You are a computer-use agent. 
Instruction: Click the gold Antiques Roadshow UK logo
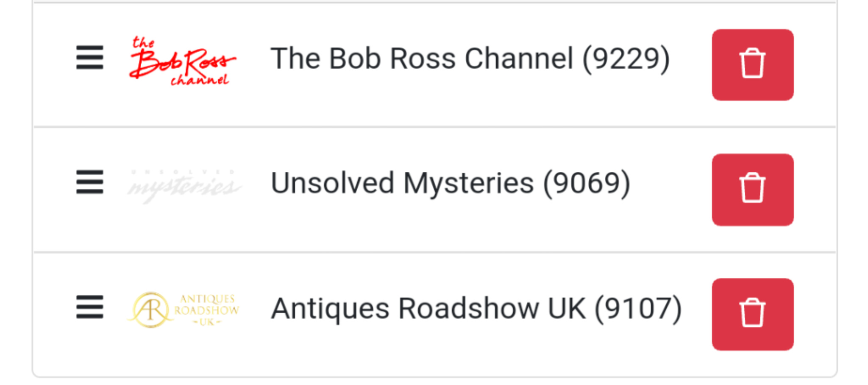[184, 310]
